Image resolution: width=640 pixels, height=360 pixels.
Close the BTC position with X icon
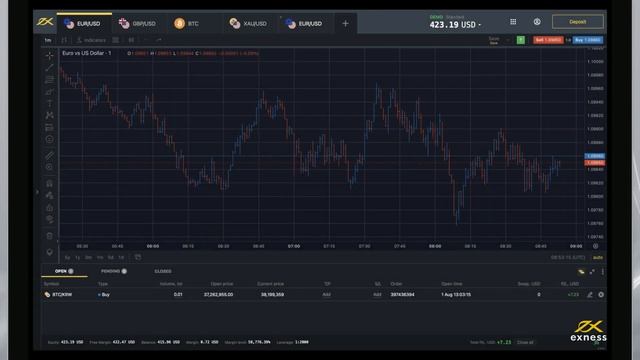[x=601, y=294]
